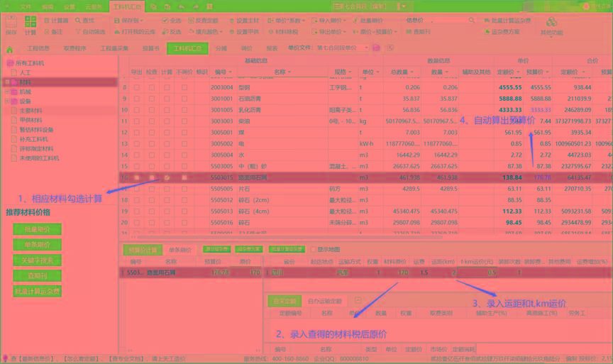
Task: Open the 备注 notes tool
Action: [53, 32]
